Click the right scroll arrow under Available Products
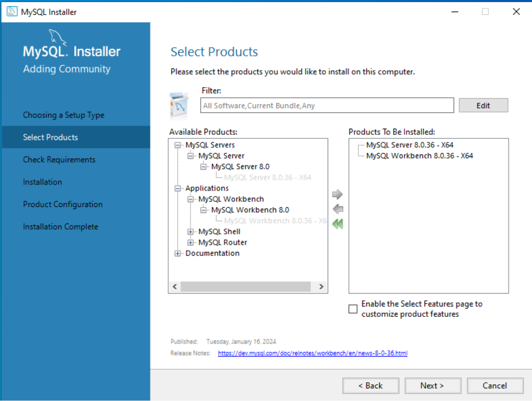 (321, 287)
